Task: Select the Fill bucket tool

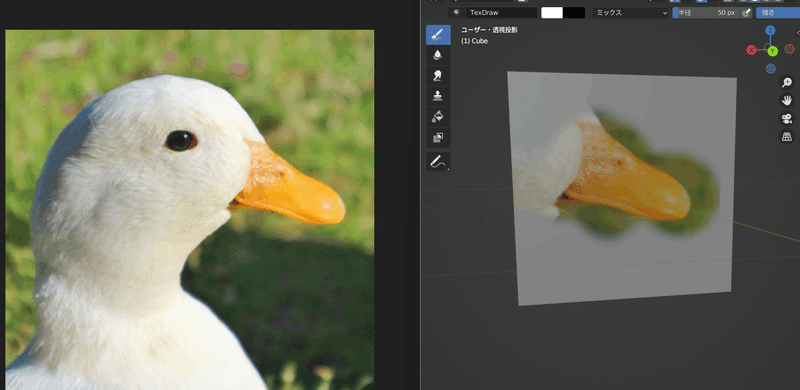Action: tap(438, 116)
